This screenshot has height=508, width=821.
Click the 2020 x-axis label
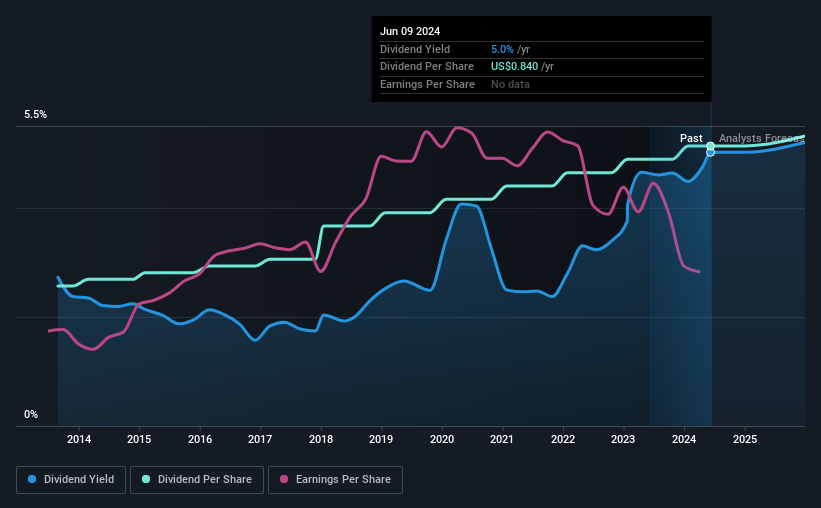[442, 439]
